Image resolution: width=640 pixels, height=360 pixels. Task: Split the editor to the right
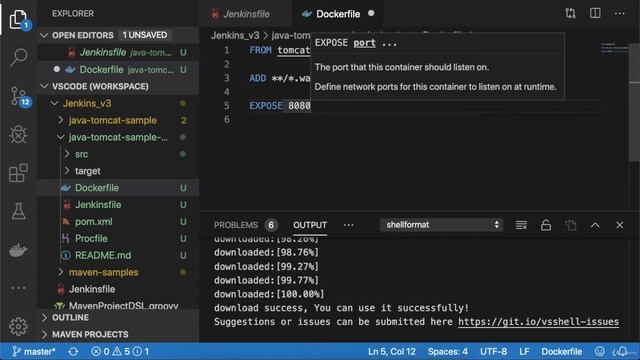[x=595, y=13]
